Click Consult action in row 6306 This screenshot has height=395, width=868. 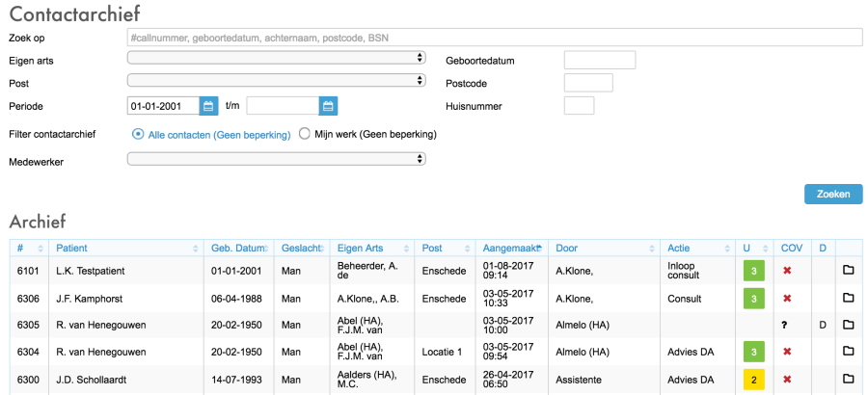(x=684, y=299)
